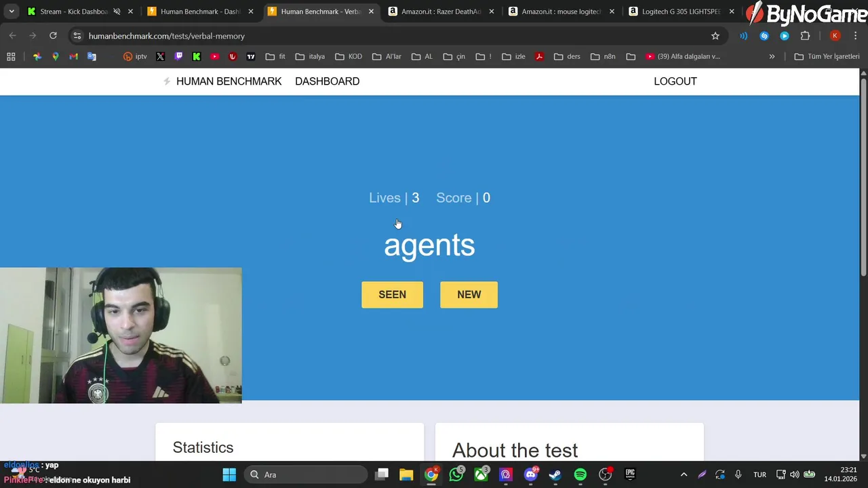
Task: Switch to Amazon.it Razer DeathAdder tab
Action: pos(441,12)
